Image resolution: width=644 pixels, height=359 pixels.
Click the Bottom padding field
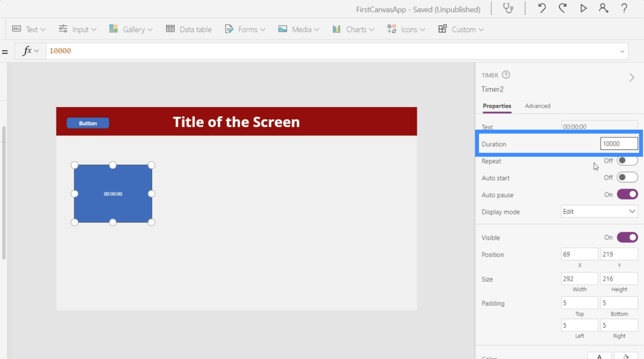click(619, 303)
